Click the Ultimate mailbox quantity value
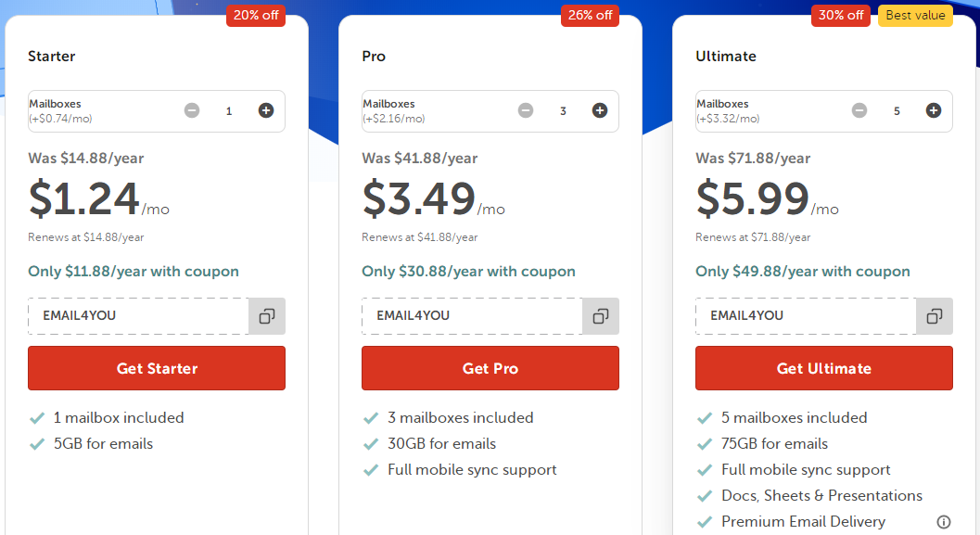The height and width of the screenshot is (535, 980). pyautogui.click(x=897, y=111)
